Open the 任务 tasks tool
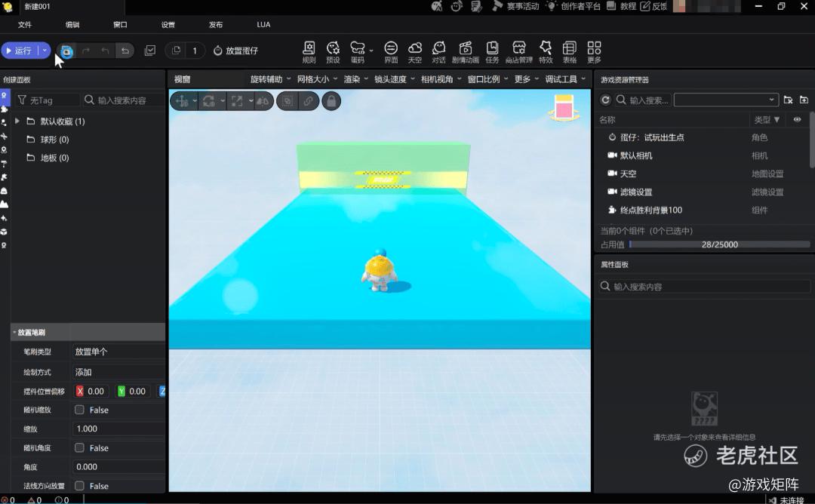The width and height of the screenshot is (815, 504). point(492,53)
